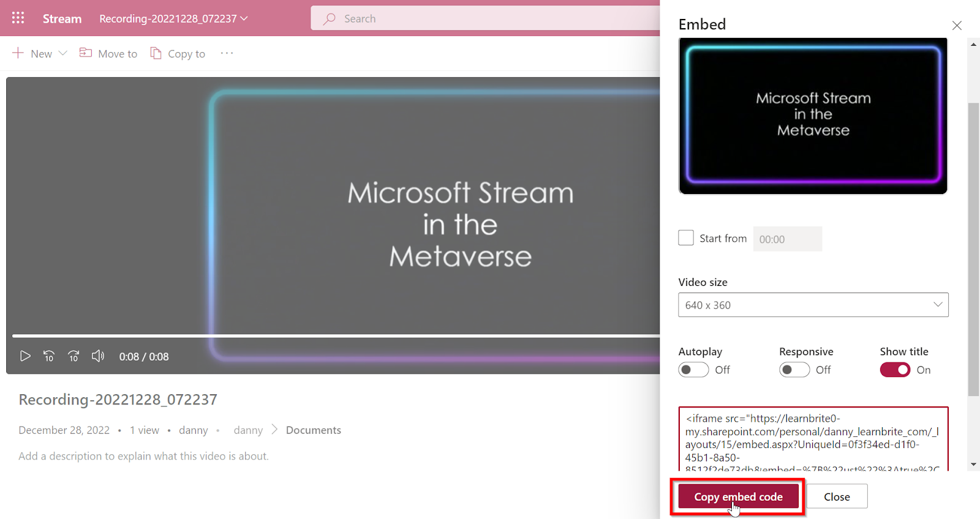Click the Start from time input field
Screen dimensions: 980x519
[x=788, y=239]
